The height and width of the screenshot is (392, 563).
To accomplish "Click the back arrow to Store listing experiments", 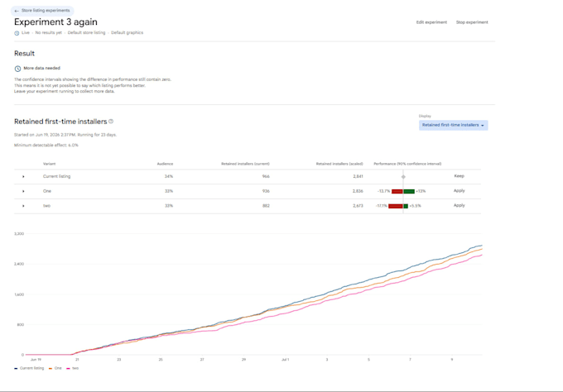I will (x=17, y=11).
